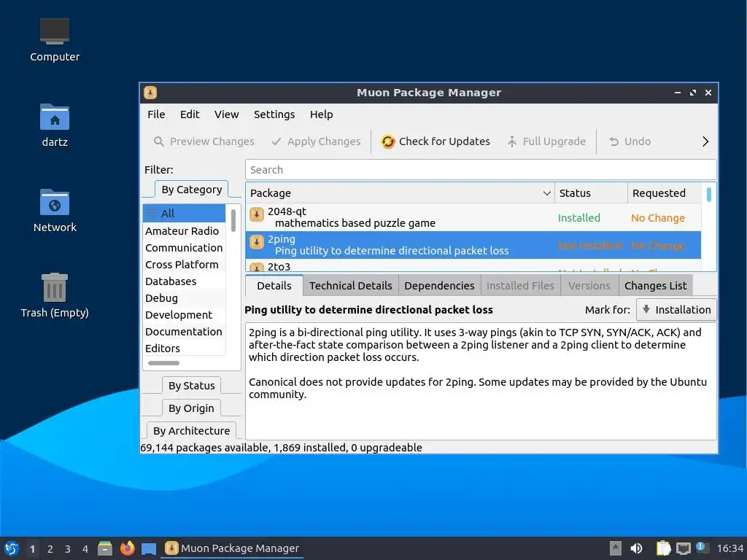This screenshot has height=560, width=747.
Task: Open the Network desktop icon
Action: tap(54, 202)
